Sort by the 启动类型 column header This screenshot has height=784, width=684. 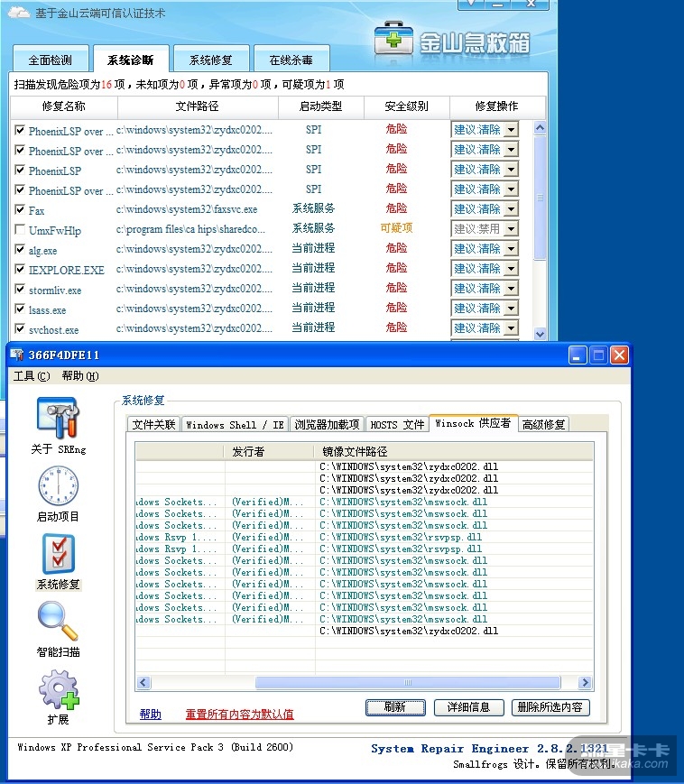tap(320, 106)
